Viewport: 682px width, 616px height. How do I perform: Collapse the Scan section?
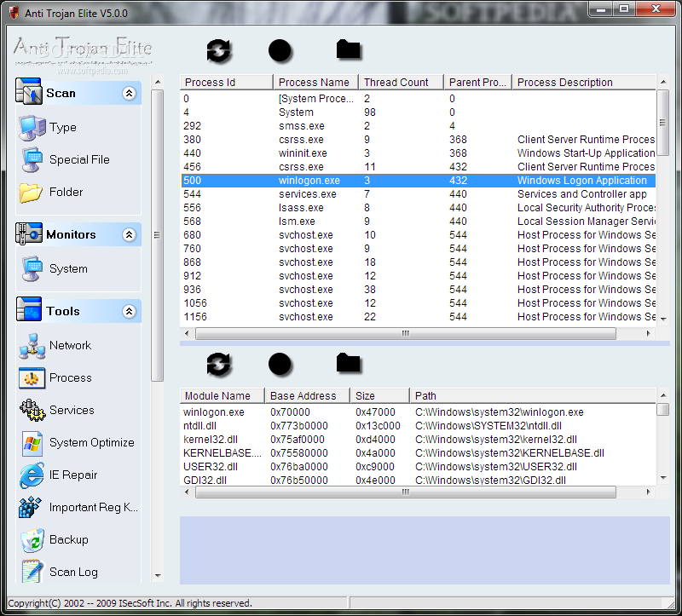[130, 93]
